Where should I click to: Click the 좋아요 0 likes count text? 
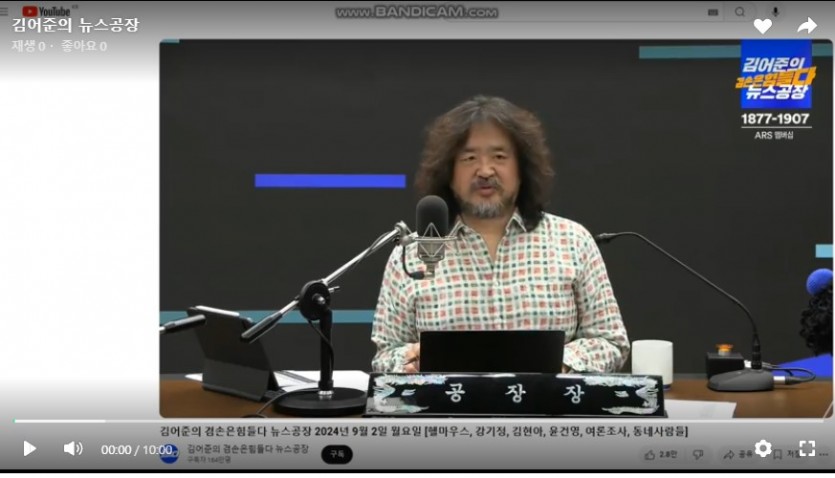click(x=84, y=46)
